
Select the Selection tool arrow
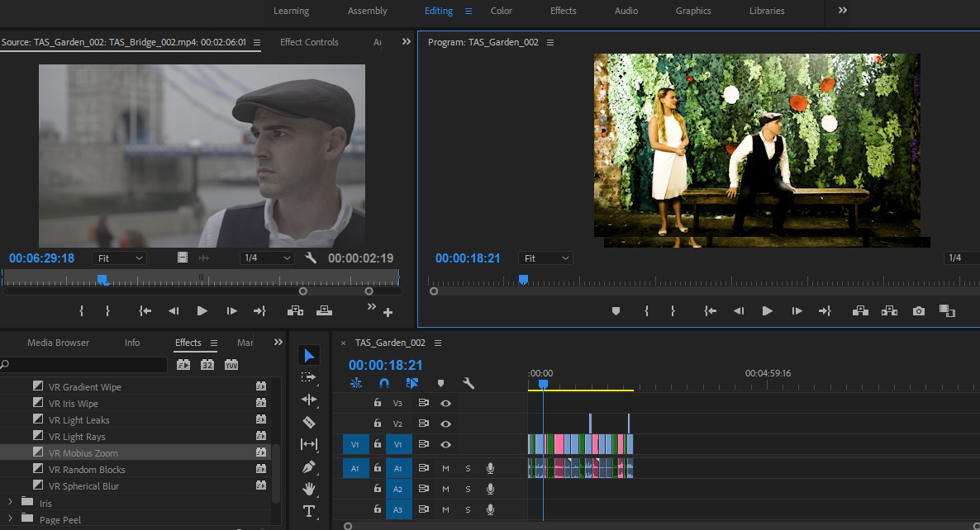[x=309, y=355]
